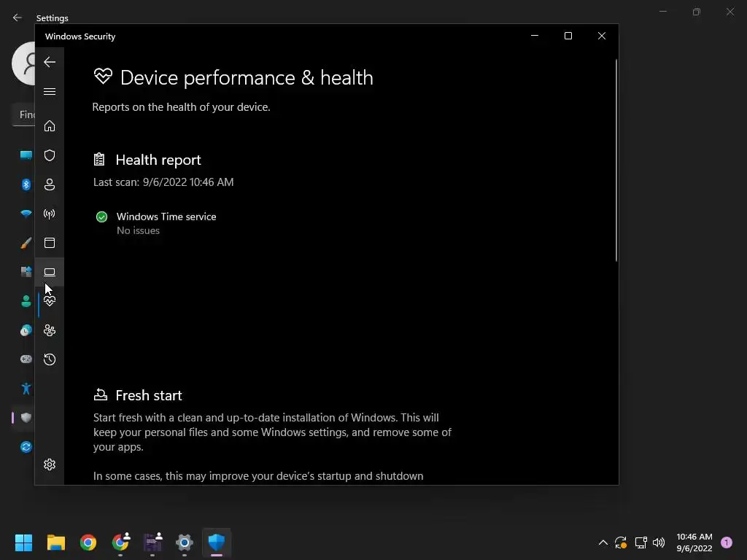Open Device security laptop icon
This screenshot has height=560, width=747.
point(50,272)
